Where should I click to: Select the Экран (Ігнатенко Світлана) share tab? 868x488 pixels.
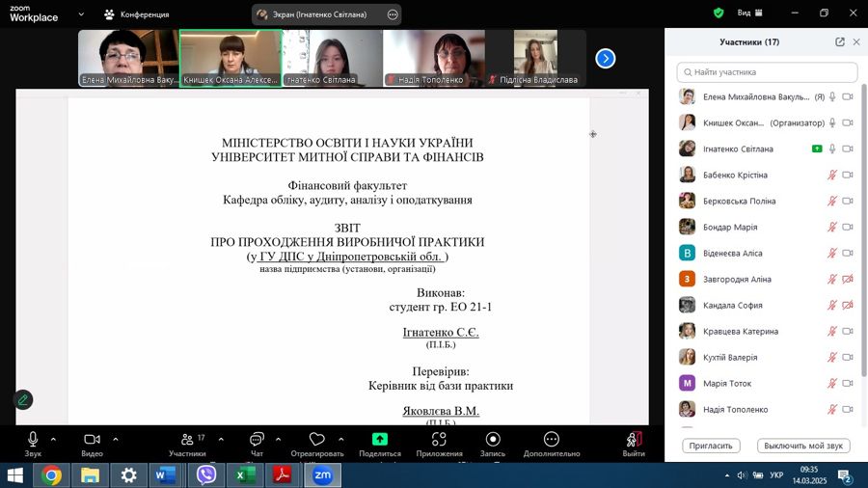coord(320,14)
